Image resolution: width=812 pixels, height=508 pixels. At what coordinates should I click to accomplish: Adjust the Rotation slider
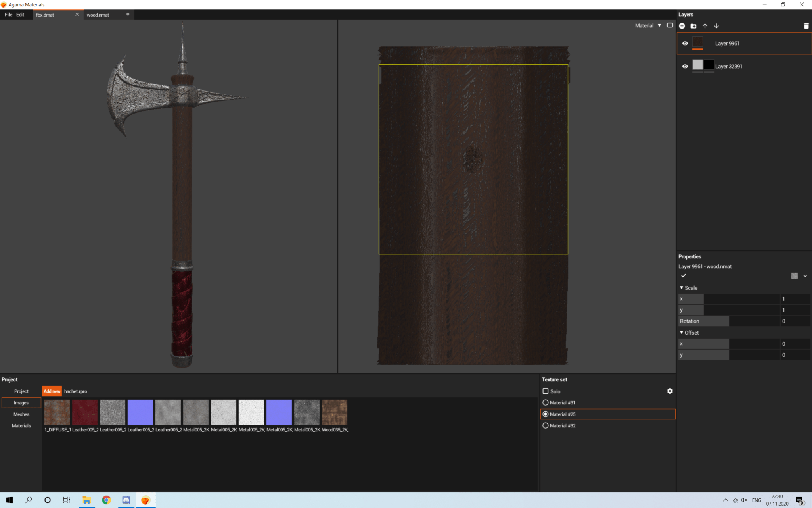coord(729,321)
